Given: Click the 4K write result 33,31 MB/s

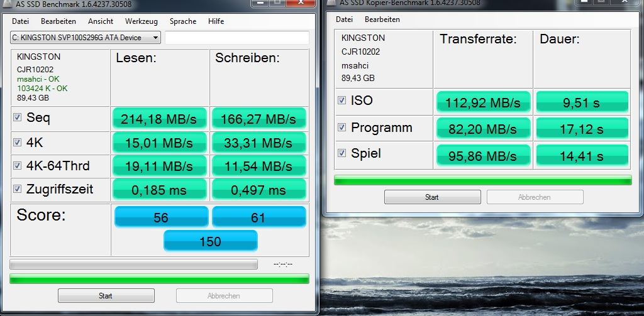Looking at the screenshot, I should pos(258,143).
